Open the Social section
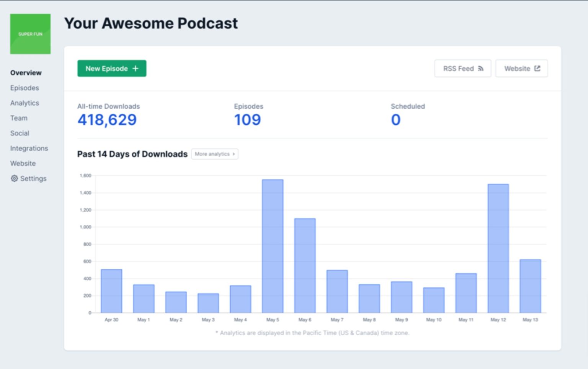 pos(20,133)
